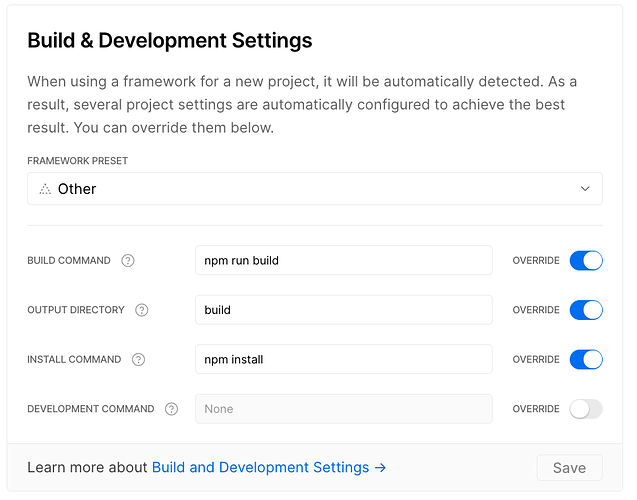Click the OVERRIDE label beside Development Command

[536, 409]
